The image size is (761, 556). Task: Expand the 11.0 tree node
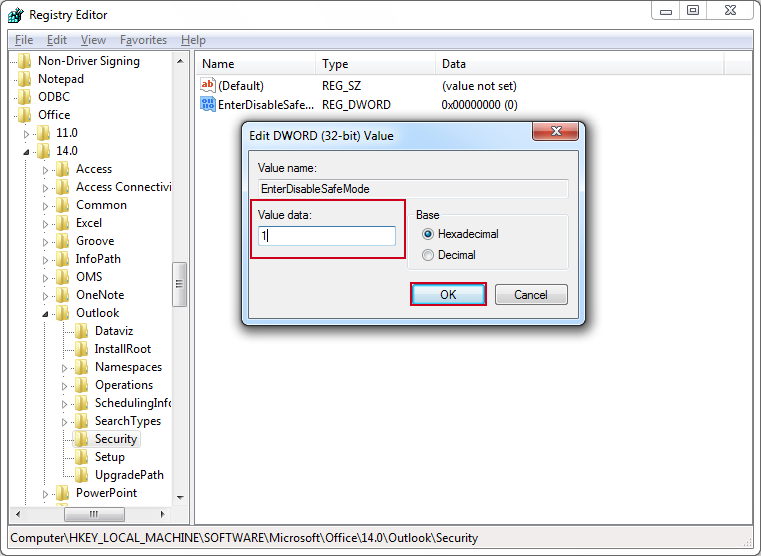point(27,134)
